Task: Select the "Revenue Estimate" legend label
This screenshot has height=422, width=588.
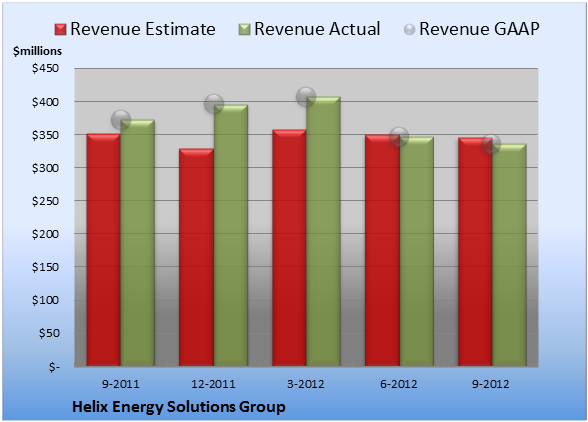Action: point(143,29)
